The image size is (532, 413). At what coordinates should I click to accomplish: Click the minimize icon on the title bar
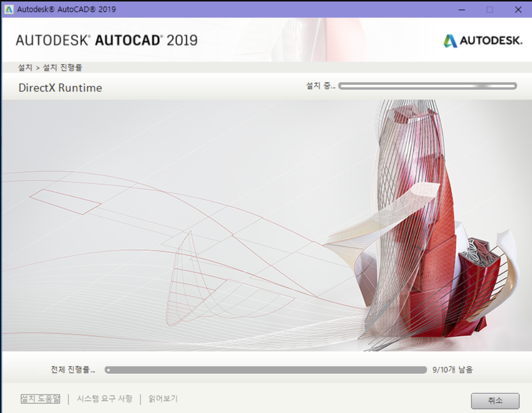(461, 9)
